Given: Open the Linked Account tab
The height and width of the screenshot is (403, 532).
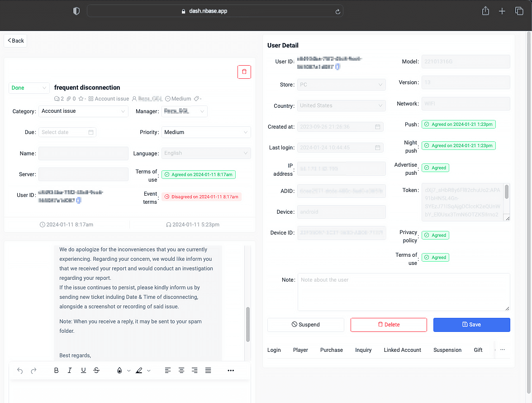Looking at the screenshot, I should tap(402, 350).
